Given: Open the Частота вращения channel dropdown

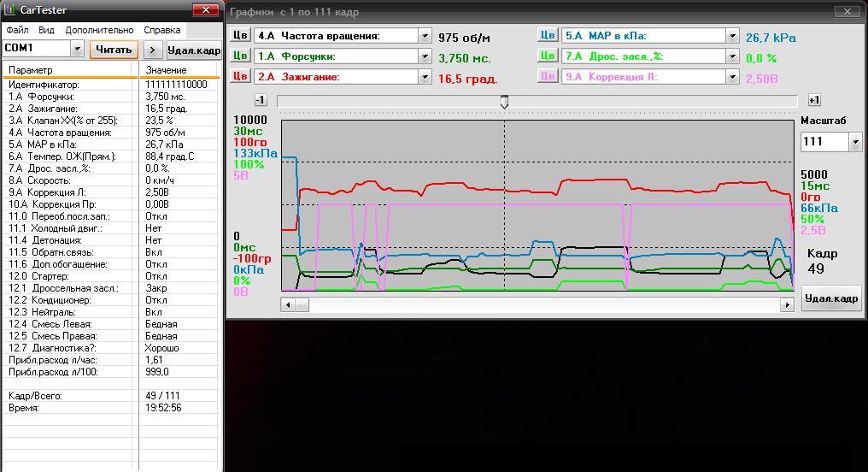Looking at the screenshot, I should [425, 36].
